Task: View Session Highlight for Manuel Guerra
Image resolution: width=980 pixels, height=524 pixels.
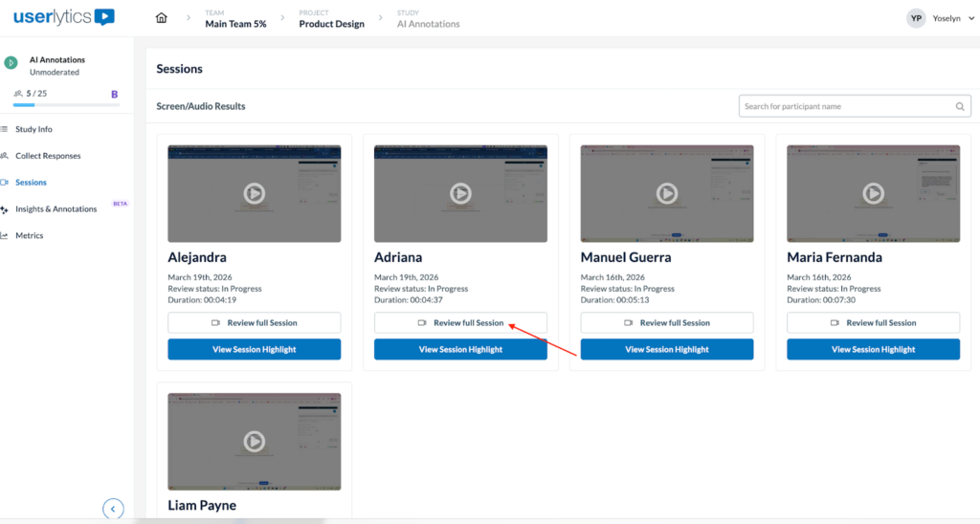Action: [667, 349]
